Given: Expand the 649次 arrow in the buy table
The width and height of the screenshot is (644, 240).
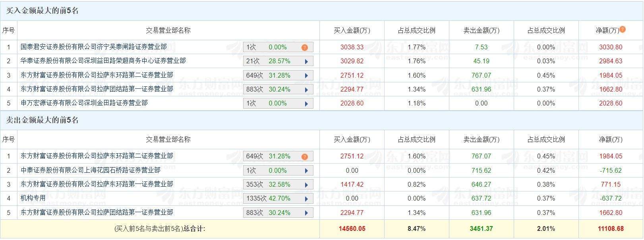Looking at the screenshot, I should [306, 76].
